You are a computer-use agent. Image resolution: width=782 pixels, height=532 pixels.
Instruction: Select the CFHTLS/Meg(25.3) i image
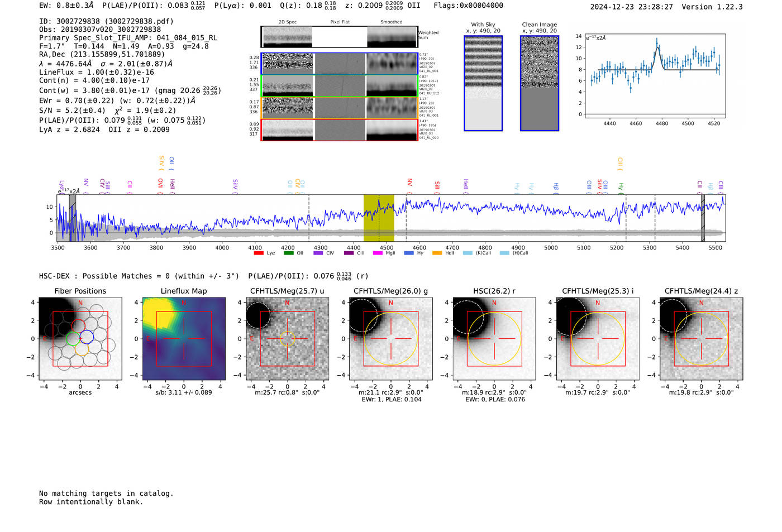click(598, 338)
